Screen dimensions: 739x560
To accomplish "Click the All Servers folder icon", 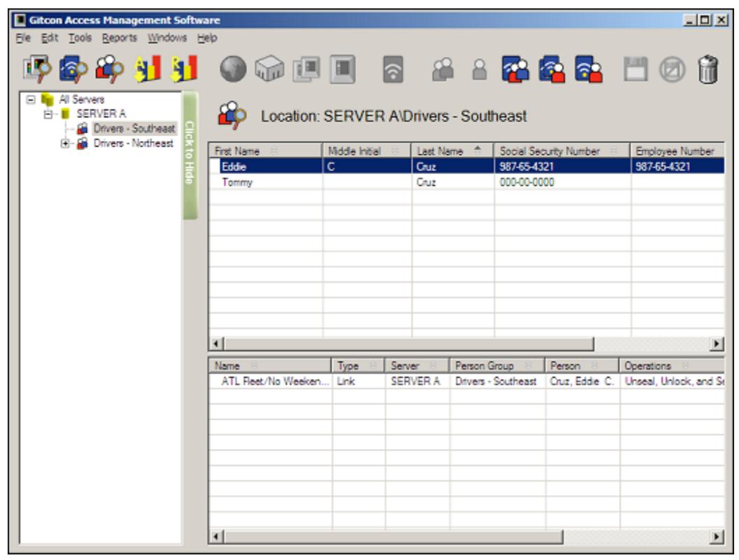I will pos(47,99).
